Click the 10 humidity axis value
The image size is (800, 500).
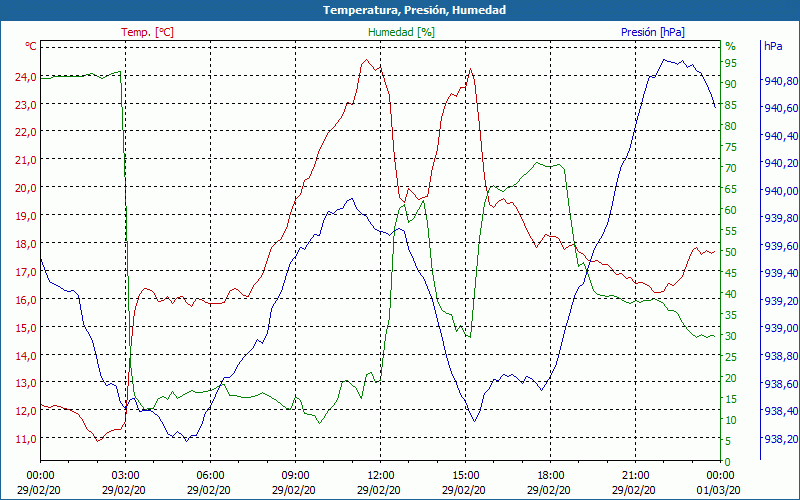731,420
